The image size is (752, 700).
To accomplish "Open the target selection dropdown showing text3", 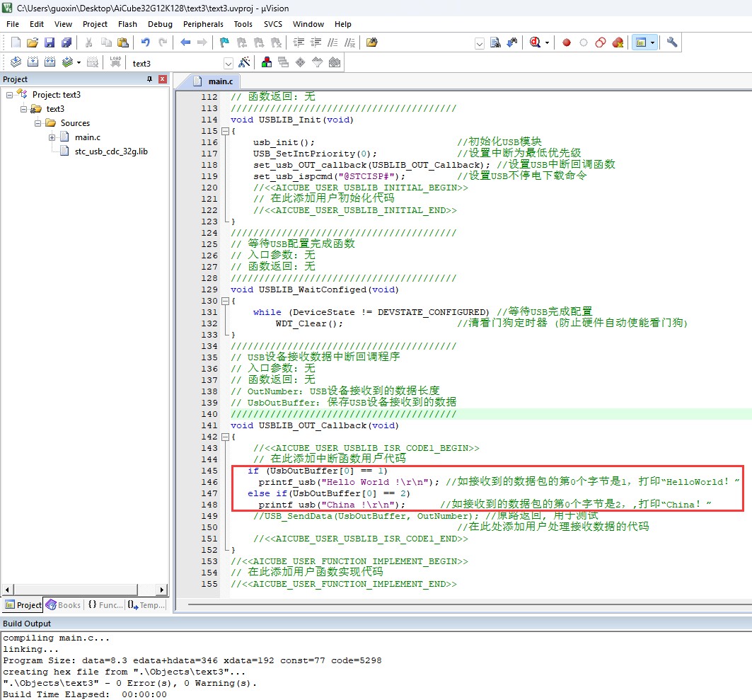I will coord(229,63).
